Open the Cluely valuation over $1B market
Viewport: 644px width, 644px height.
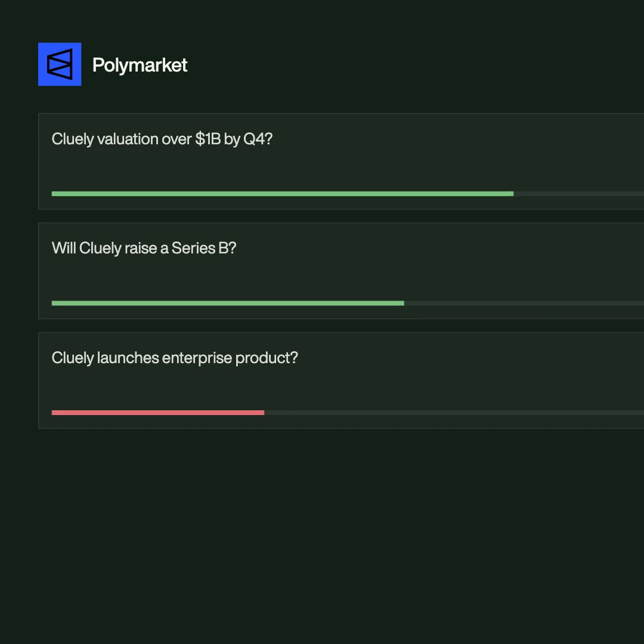(162, 139)
